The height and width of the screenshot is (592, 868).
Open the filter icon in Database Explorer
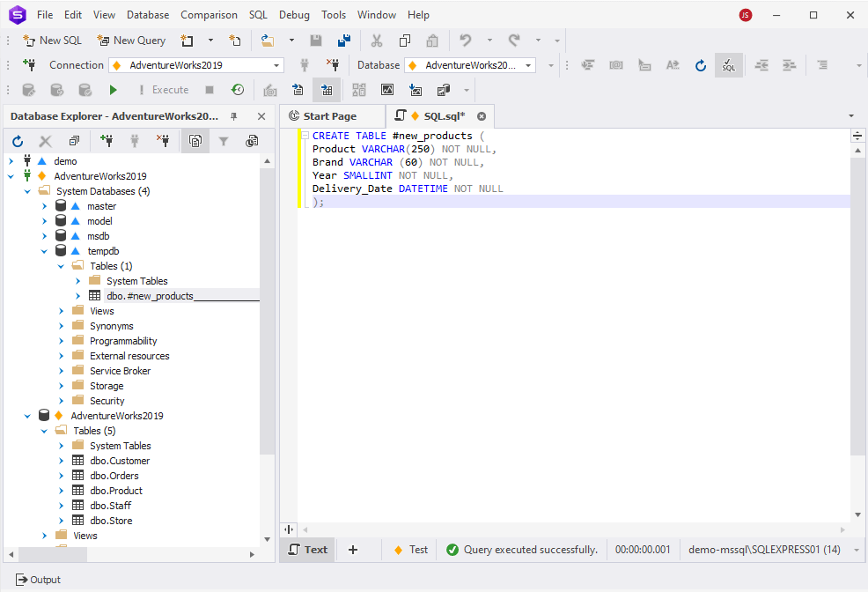223,141
